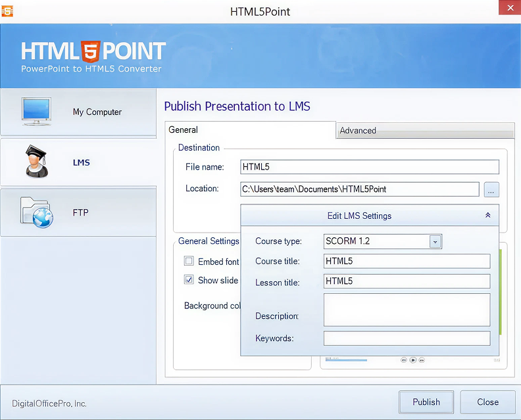Image resolution: width=521 pixels, height=420 pixels.
Task: Enable the Embed font checkbox
Action: pyautogui.click(x=189, y=261)
